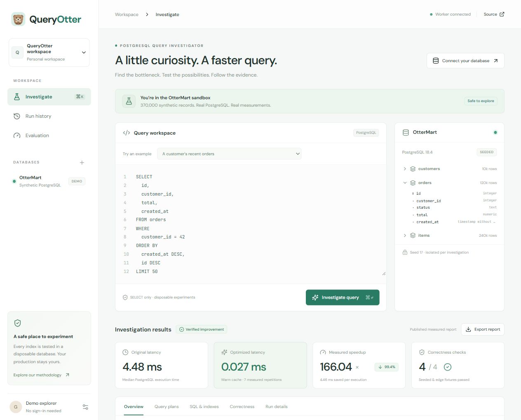Click the flask icon in sandbox banner

129,101
